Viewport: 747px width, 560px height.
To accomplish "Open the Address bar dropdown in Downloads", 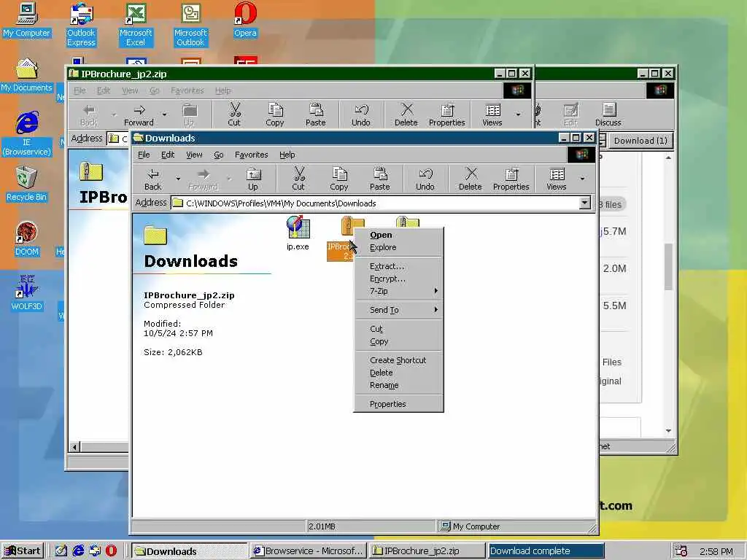I will click(584, 203).
